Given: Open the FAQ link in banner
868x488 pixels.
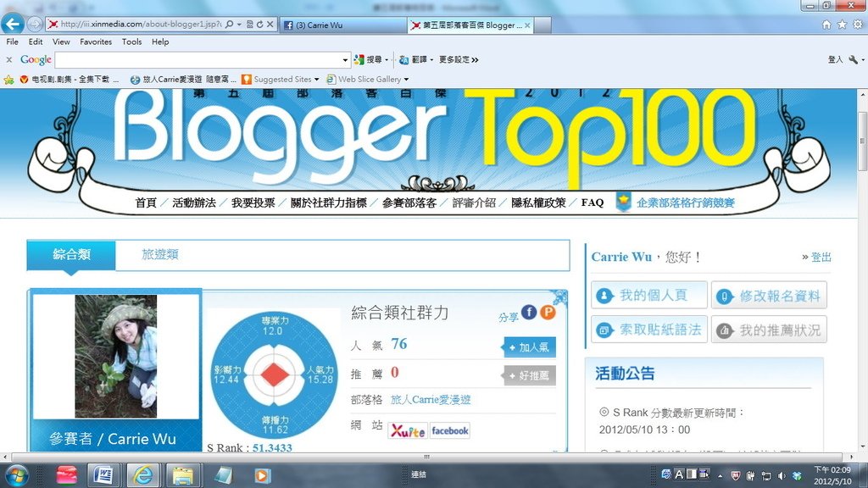Looking at the screenshot, I should point(593,202).
